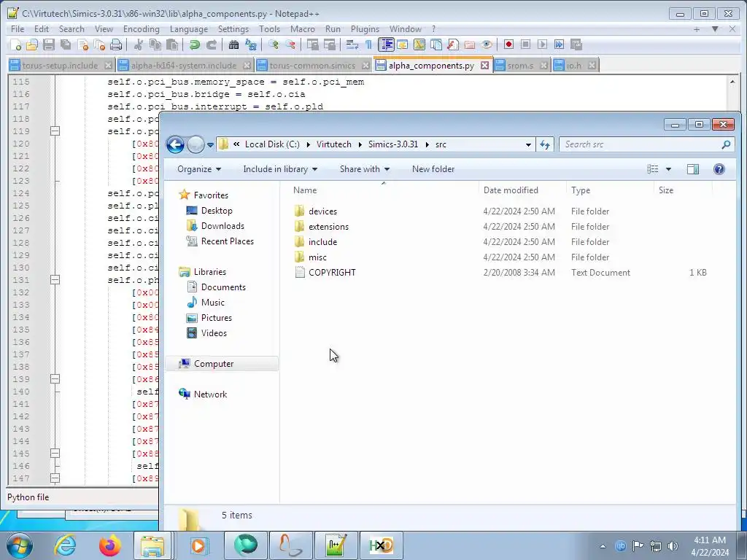Toggle the Explorer preview pane
Image resolution: width=747 pixels, height=560 pixels.
[x=693, y=169]
